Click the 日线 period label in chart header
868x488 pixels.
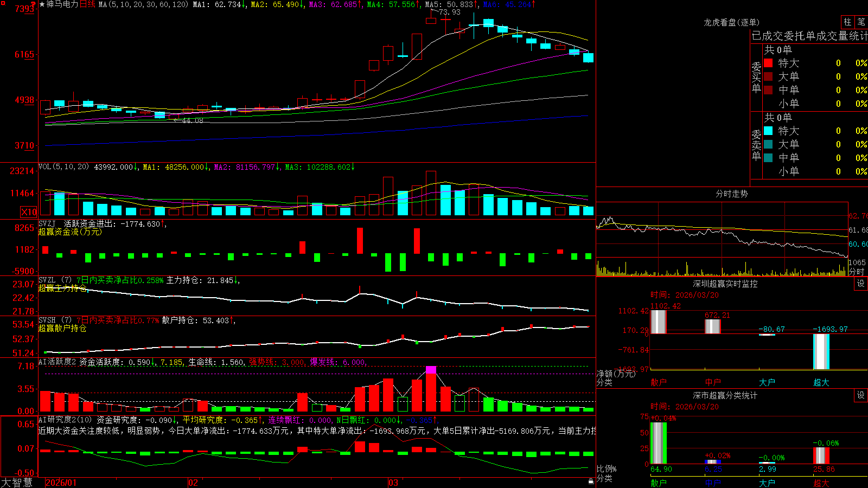[87, 4]
